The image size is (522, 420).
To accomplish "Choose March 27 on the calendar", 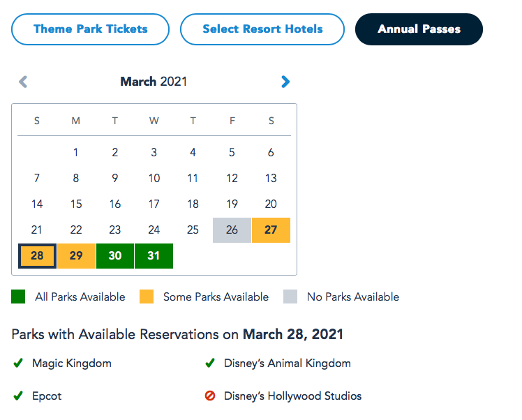I will pyautogui.click(x=271, y=230).
